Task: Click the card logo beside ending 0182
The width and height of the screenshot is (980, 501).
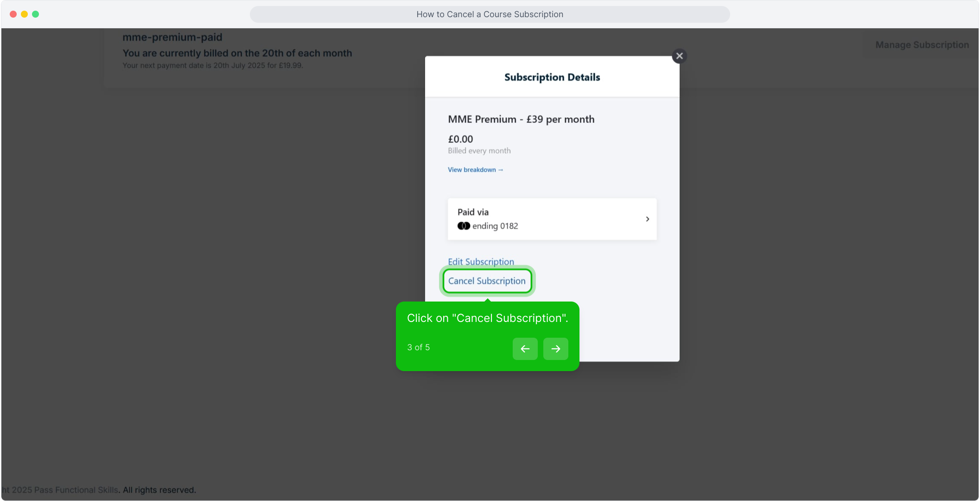Action: coord(464,226)
